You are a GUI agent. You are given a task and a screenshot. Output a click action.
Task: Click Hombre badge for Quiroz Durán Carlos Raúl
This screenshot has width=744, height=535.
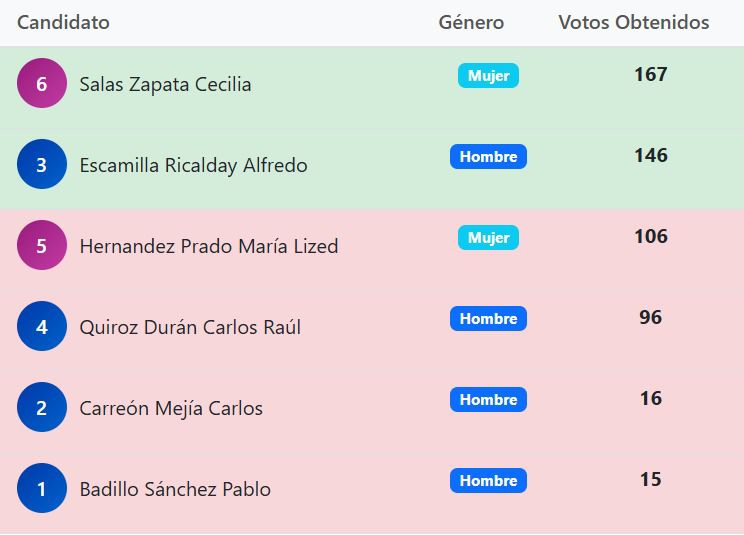488,319
